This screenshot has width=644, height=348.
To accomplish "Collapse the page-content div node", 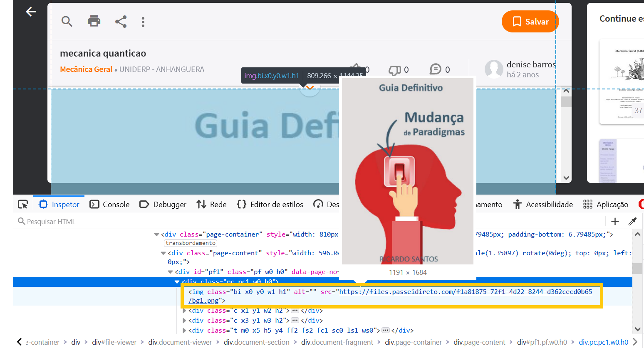I will pyautogui.click(x=163, y=253).
